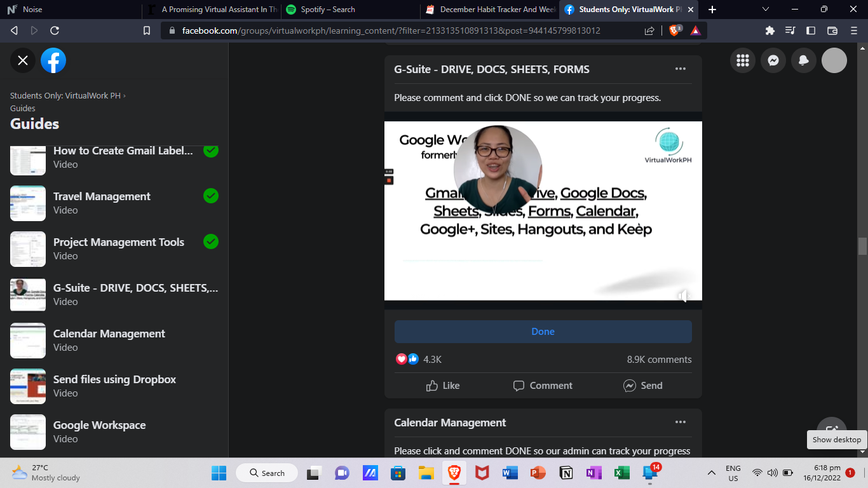Open the Brave Wallet icon
868x488 pixels.
point(832,30)
